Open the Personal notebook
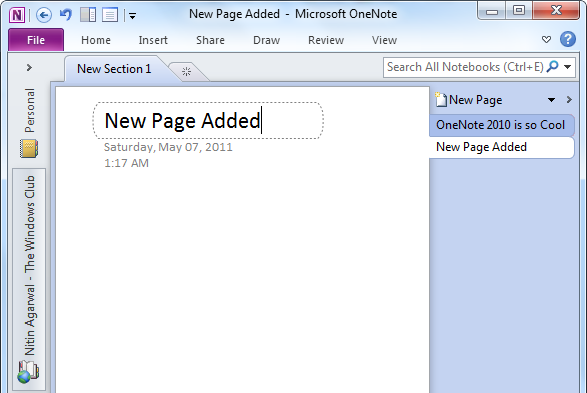 (29, 122)
